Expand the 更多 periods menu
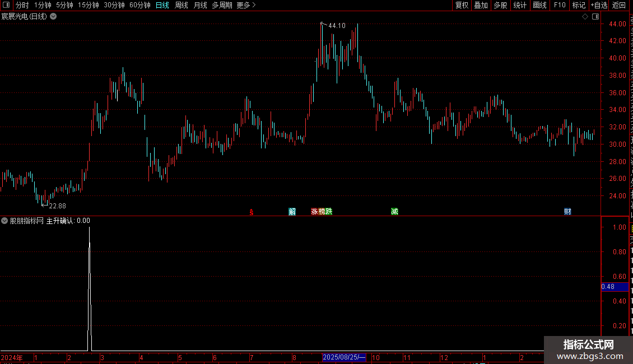 click(x=246, y=5)
